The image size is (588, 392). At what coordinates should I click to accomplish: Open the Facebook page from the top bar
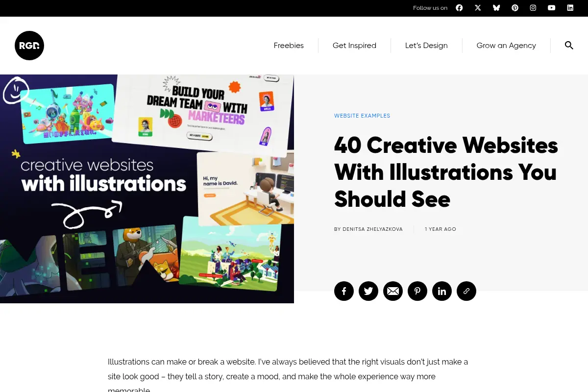459,8
